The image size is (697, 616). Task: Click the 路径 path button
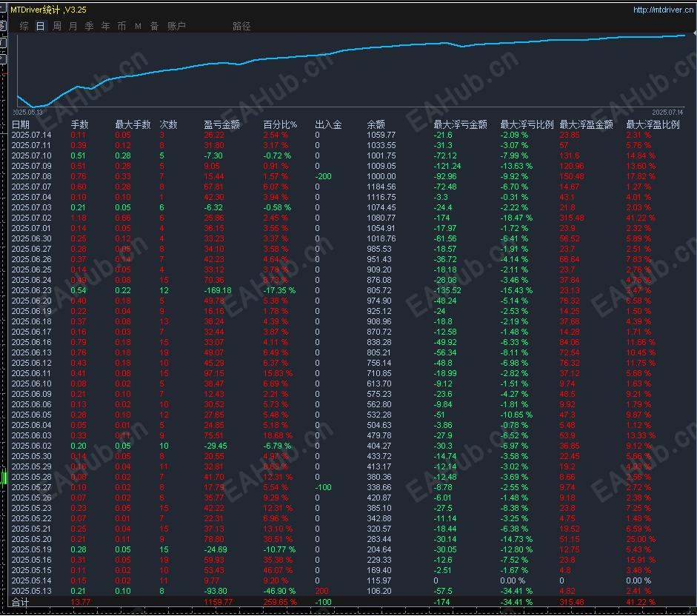click(241, 26)
